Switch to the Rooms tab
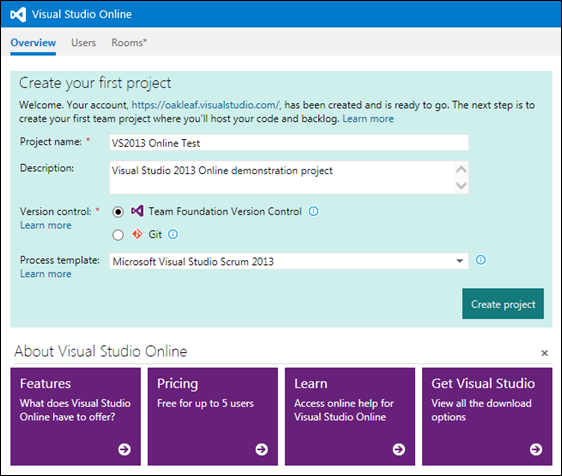The image size is (562, 476). [x=129, y=43]
